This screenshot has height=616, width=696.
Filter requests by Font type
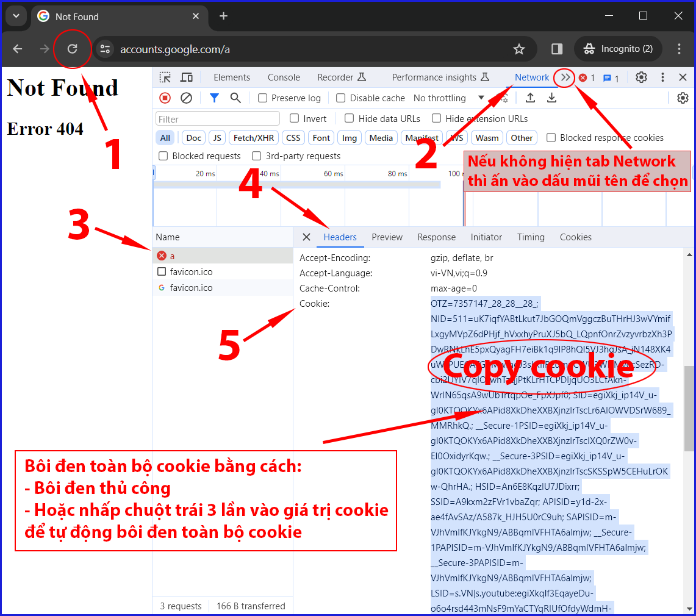[321, 138]
